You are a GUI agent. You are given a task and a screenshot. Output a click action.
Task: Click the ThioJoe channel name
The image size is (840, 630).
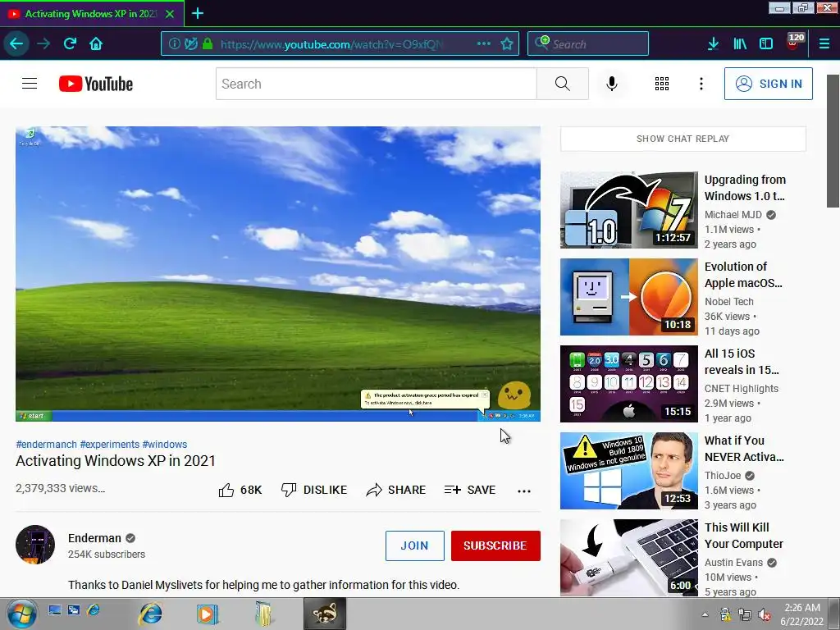tap(723, 475)
